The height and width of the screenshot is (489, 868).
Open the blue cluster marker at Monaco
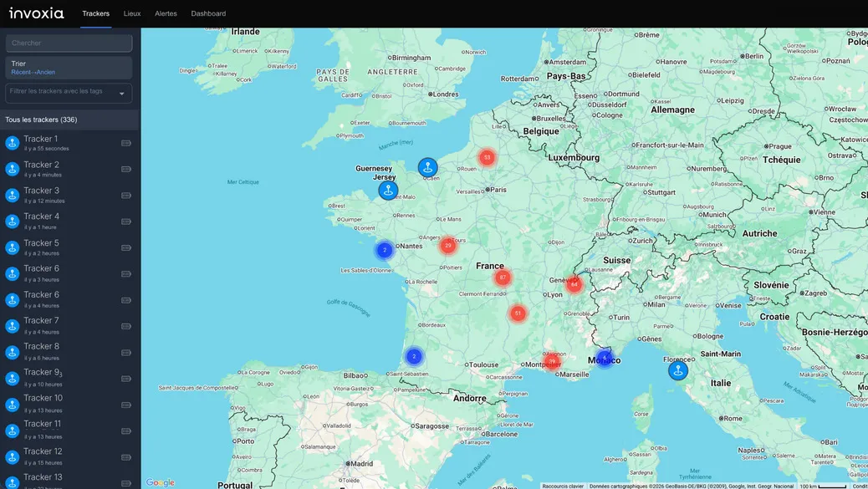pyautogui.click(x=604, y=359)
